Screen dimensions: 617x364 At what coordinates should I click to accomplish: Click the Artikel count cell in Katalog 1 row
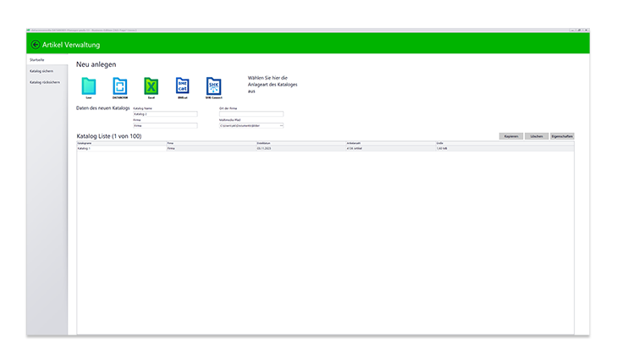(x=391, y=149)
